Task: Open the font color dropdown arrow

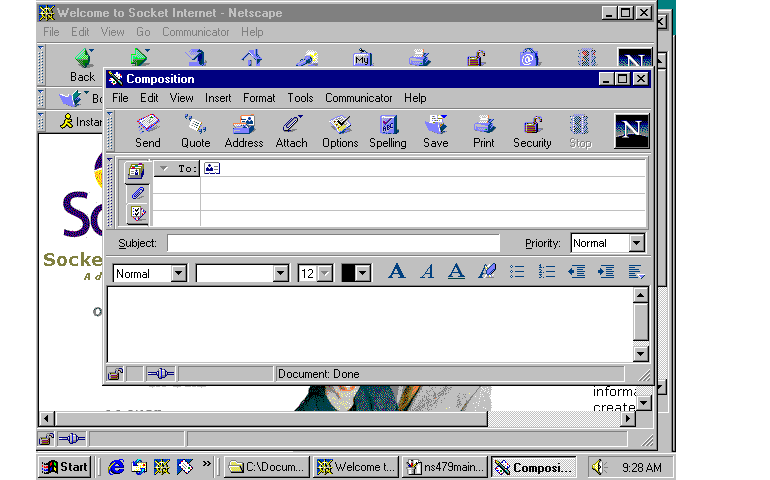Action: pyautogui.click(x=362, y=273)
